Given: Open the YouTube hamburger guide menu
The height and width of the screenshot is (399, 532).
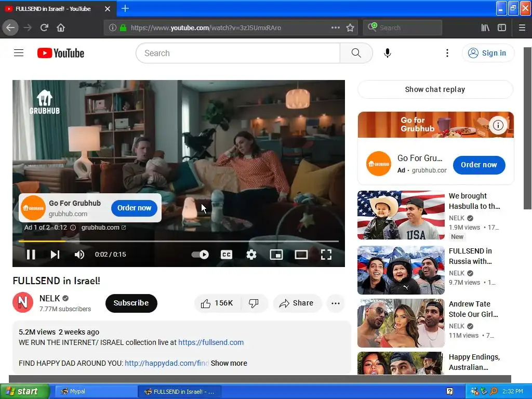Looking at the screenshot, I should tap(19, 53).
